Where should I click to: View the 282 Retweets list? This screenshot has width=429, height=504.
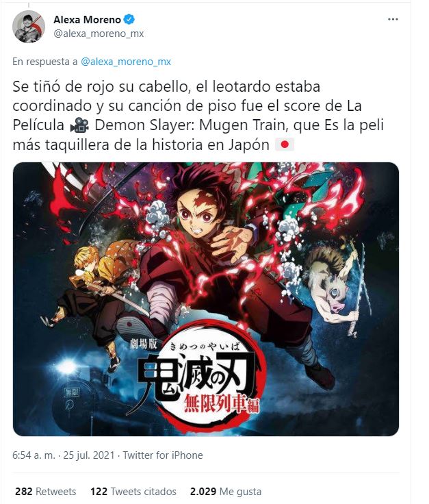click(46, 492)
